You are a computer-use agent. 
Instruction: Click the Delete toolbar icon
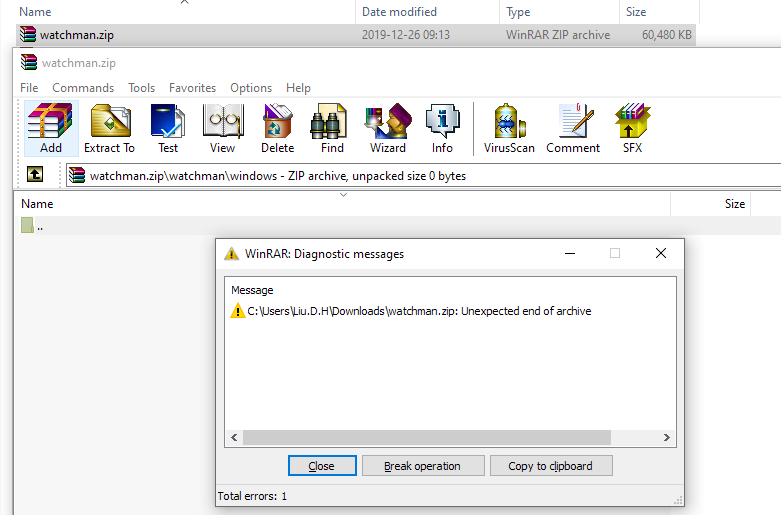pyautogui.click(x=277, y=129)
